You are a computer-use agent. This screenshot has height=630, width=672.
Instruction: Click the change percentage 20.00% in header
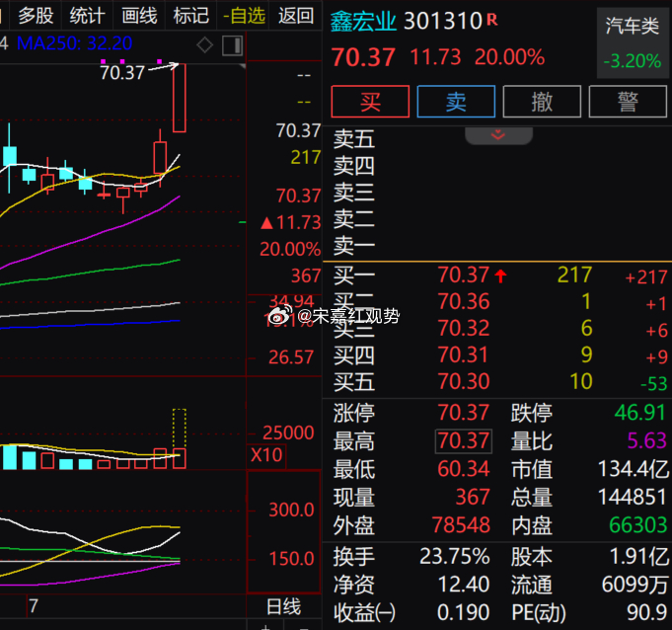click(x=509, y=57)
